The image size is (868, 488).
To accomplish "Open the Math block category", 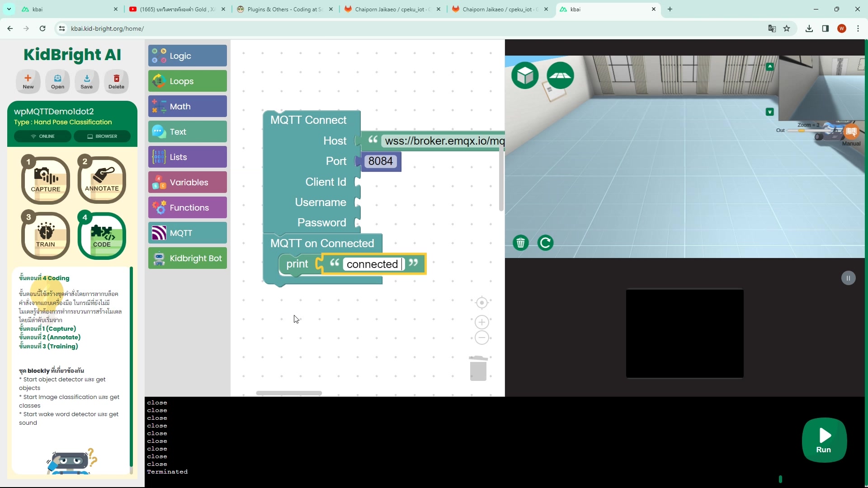I will pyautogui.click(x=188, y=106).
